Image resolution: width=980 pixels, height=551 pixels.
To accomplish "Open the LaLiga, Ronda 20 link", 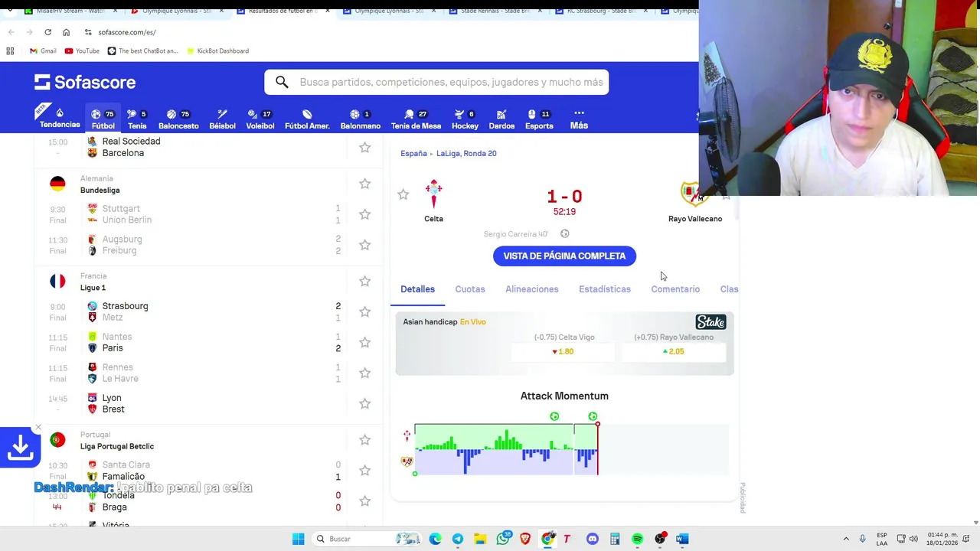I will 466,153.
